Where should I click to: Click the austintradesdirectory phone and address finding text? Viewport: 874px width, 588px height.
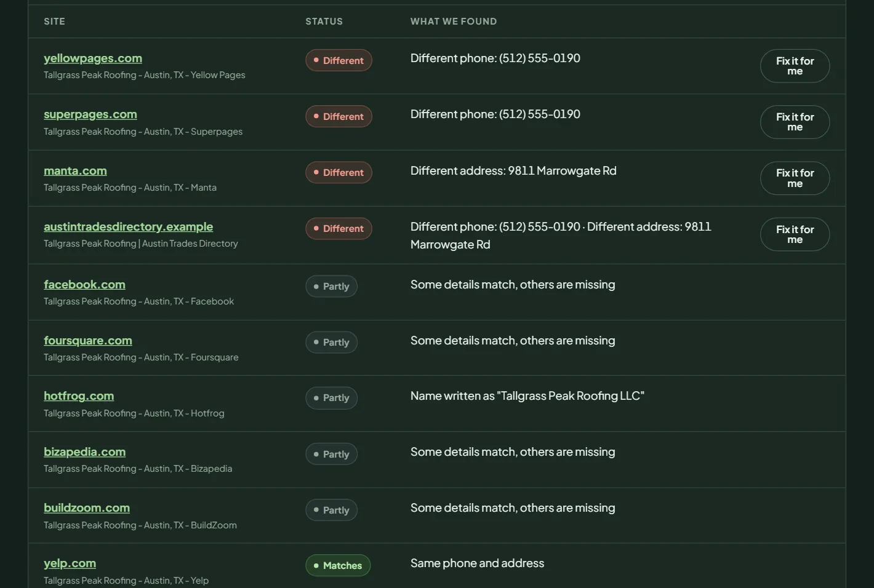(561, 236)
